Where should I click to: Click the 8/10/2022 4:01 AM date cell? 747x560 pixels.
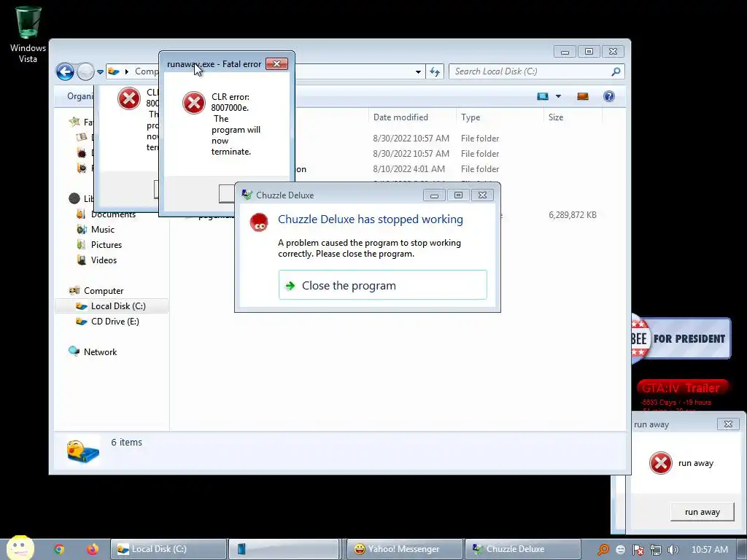(409, 169)
